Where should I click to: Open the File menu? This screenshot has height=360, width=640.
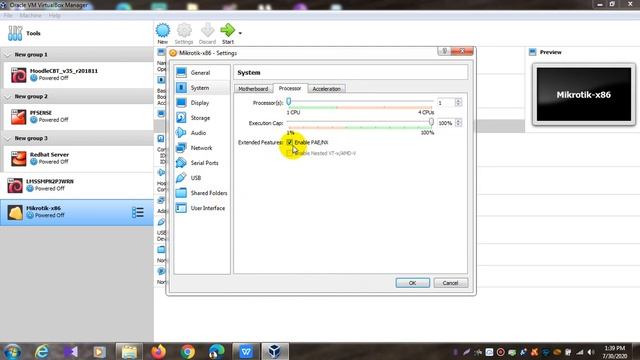(x=8, y=16)
